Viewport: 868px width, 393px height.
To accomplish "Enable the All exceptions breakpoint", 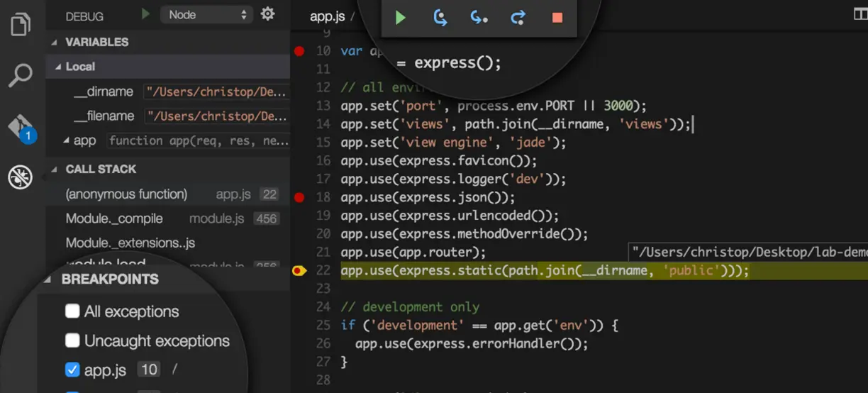I will coord(72,311).
